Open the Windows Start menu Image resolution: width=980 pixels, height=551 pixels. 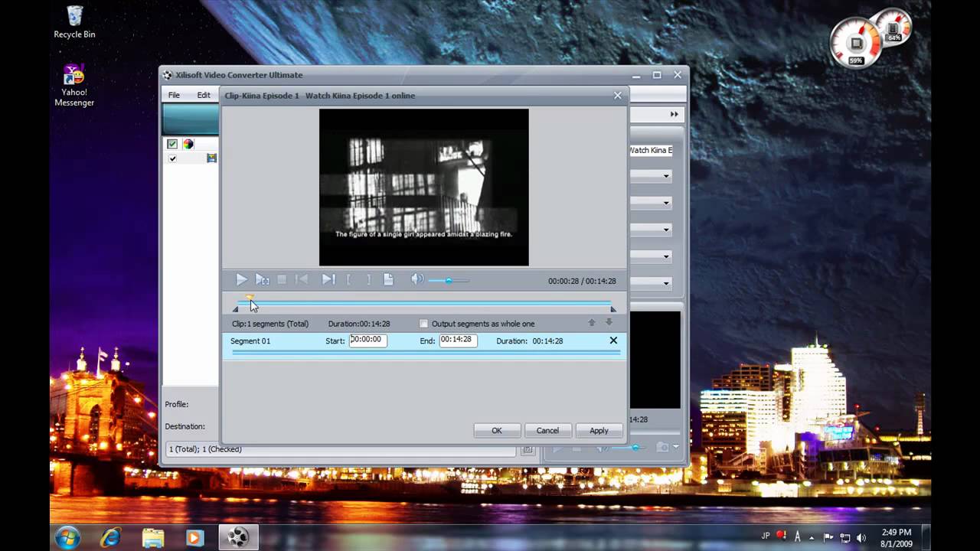pos(67,537)
